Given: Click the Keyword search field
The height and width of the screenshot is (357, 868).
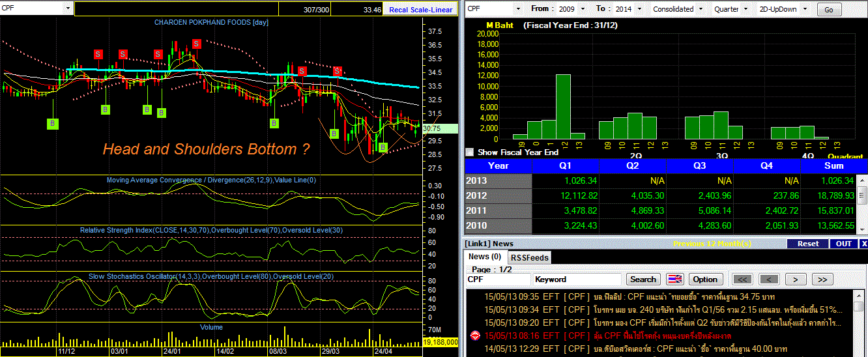Looking at the screenshot, I should coord(579,279).
